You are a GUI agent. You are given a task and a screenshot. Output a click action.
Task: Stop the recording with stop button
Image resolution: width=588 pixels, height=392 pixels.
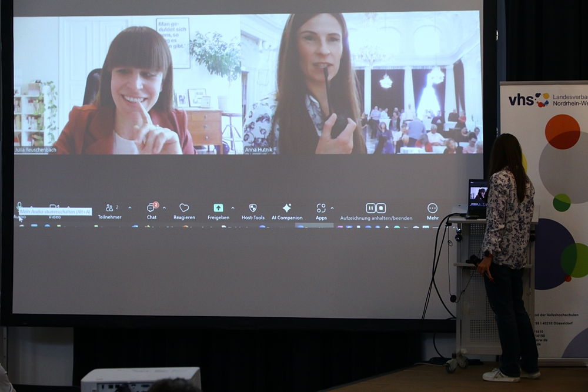381,208
